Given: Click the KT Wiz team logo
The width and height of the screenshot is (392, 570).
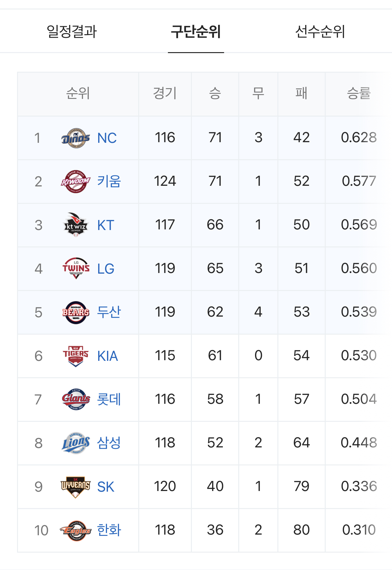Looking at the screenshot, I should coord(76,225).
